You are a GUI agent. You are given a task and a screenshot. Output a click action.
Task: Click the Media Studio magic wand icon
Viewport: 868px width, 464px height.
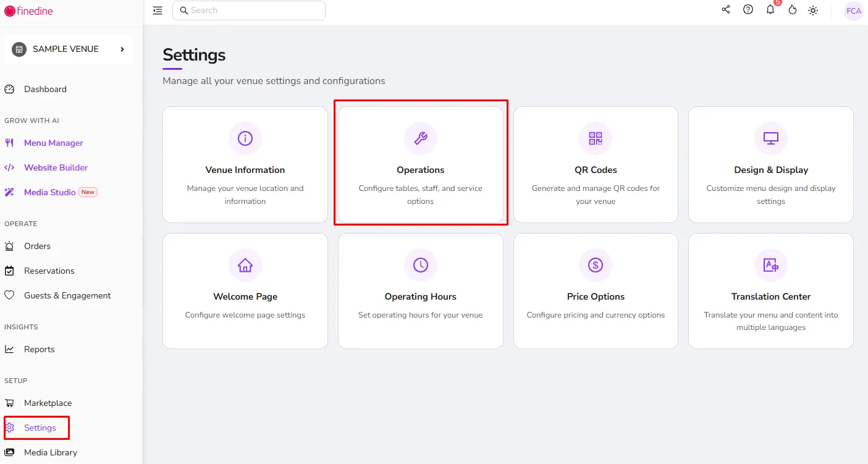(x=9, y=192)
